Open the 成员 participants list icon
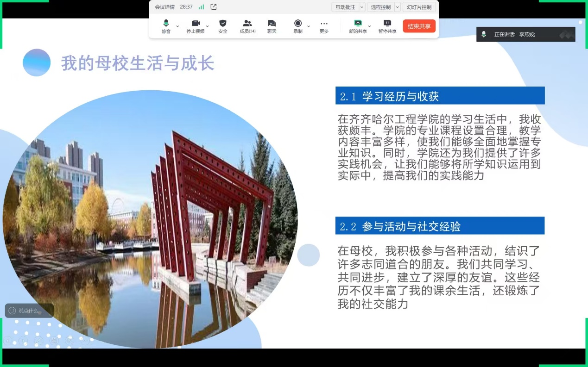588x367 pixels. (247, 26)
